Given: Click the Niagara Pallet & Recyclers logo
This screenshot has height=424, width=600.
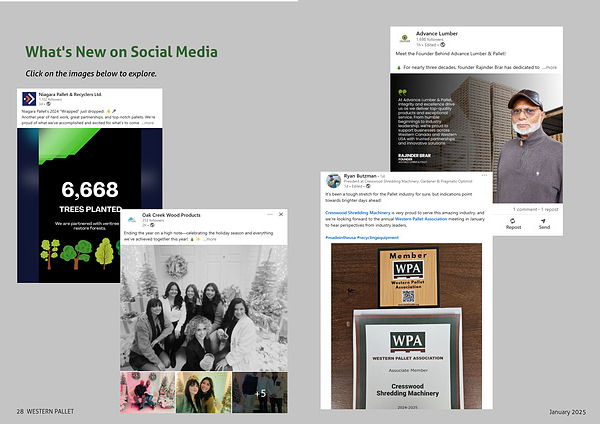Looking at the screenshot, I should coord(27,97).
